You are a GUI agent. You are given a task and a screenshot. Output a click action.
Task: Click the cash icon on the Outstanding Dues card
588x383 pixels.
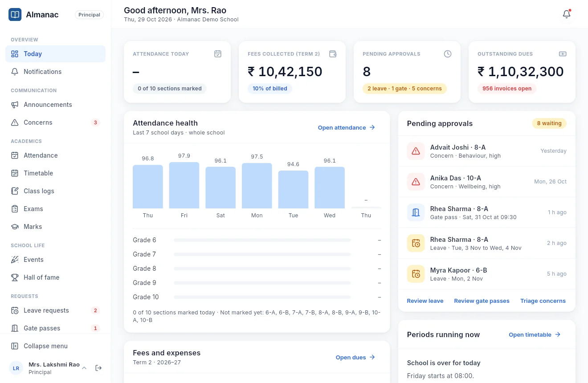563,54
